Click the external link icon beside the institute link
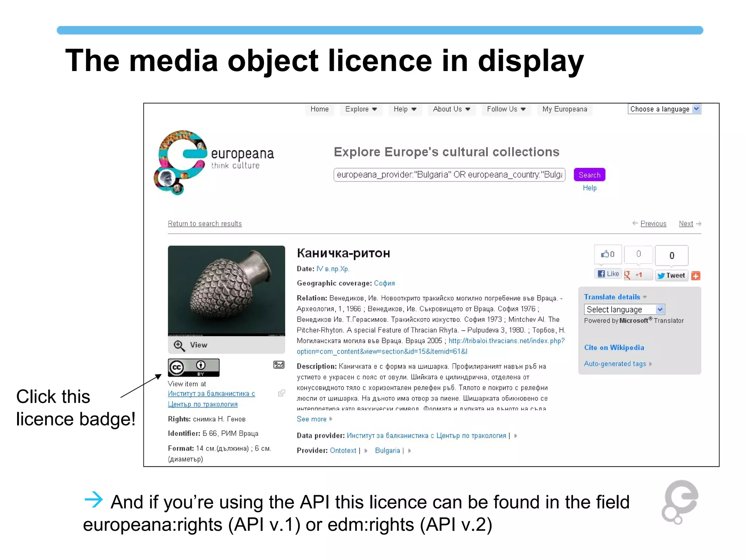The image size is (747, 560). click(x=281, y=393)
